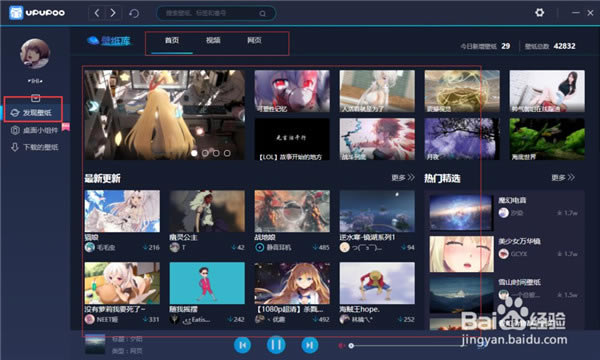Open the real-photo girl wallpaper at top right
Screen dimensions: 600x360
pyautogui.click(x=547, y=91)
